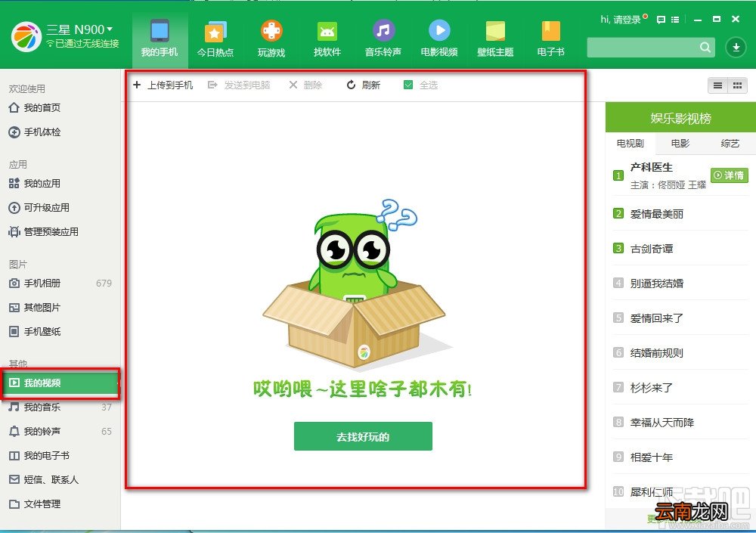Open the 壁纸主题 wallpaper icon
This screenshot has height=533, width=756.
pyautogui.click(x=495, y=40)
